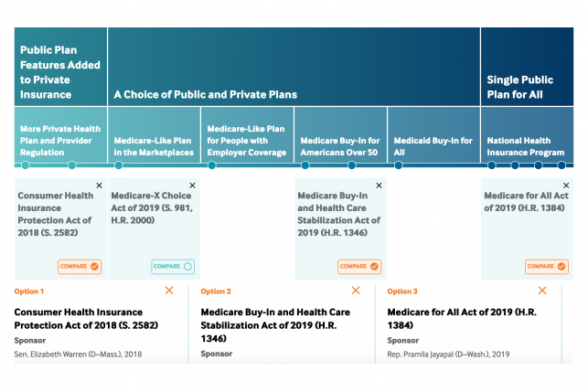The height and width of the screenshot is (392, 588).
Task: Click the Medicare Buy-In for Americans Over 50 timeline dot
Action: [305, 165]
